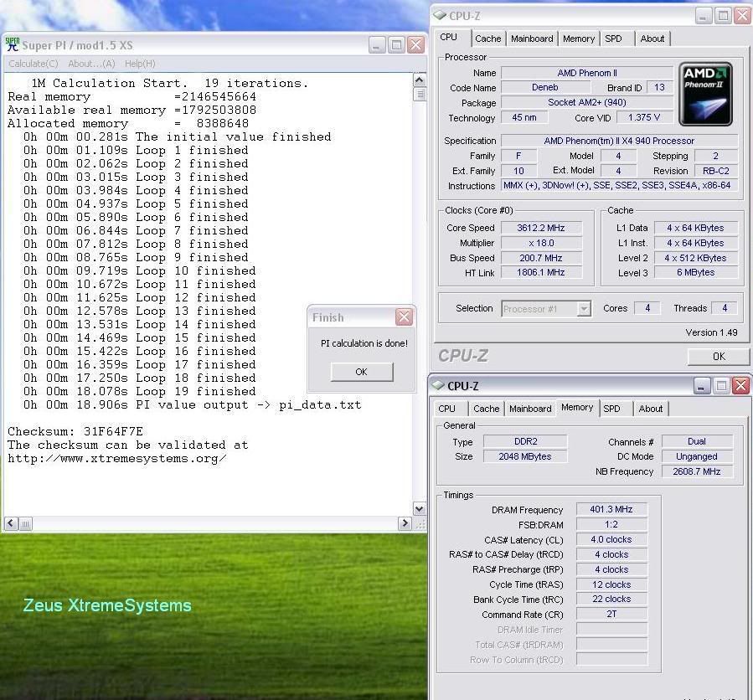This screenshot has width=753, height=700.
Task: Click the NB Frequency value 2608.7 MHz
Action: [697, 471]
